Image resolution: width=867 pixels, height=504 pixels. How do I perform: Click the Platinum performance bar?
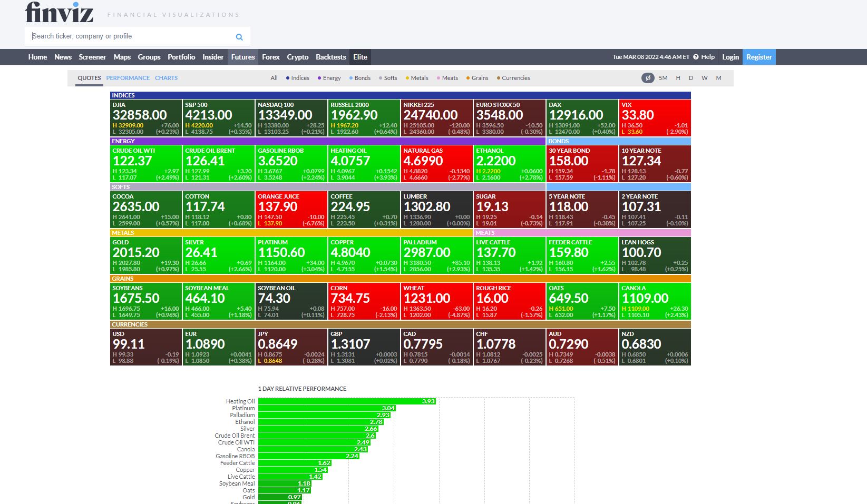[x=327, y=408]
